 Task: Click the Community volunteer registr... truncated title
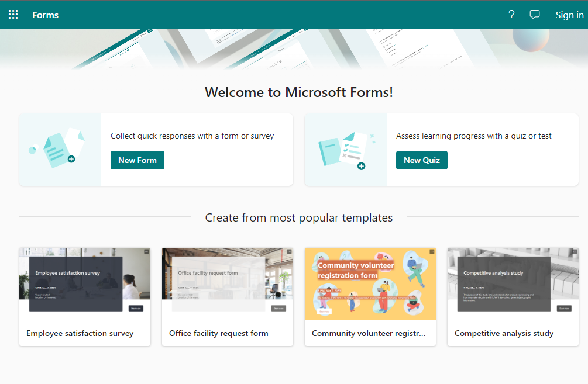tap(370, 333)
